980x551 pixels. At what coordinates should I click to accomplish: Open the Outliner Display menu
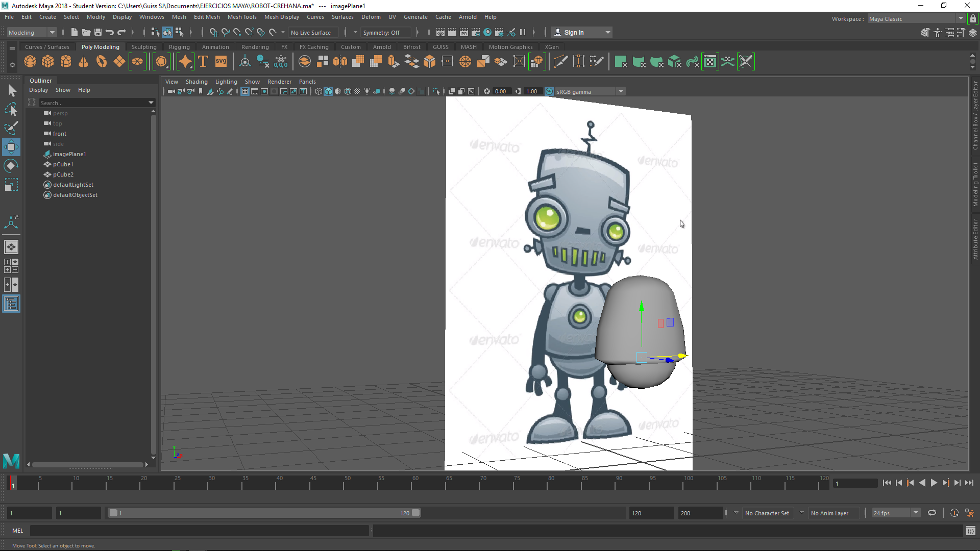tap(38, 90)
